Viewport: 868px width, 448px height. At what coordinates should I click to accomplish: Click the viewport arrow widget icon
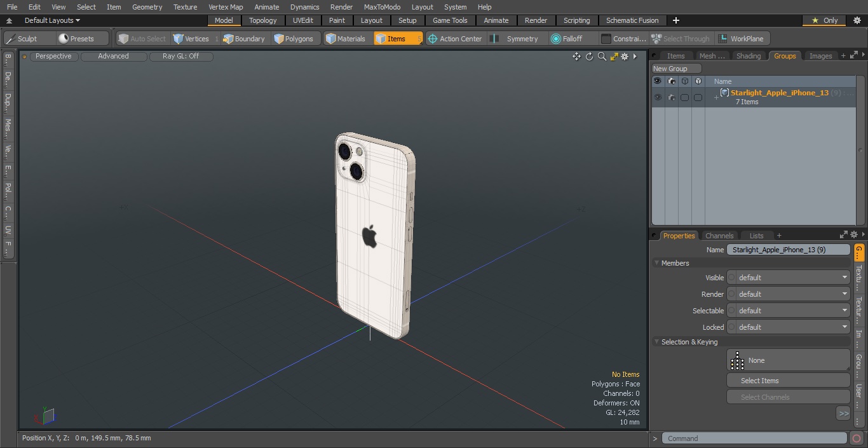pyautogui.click(x=635, y=57)
